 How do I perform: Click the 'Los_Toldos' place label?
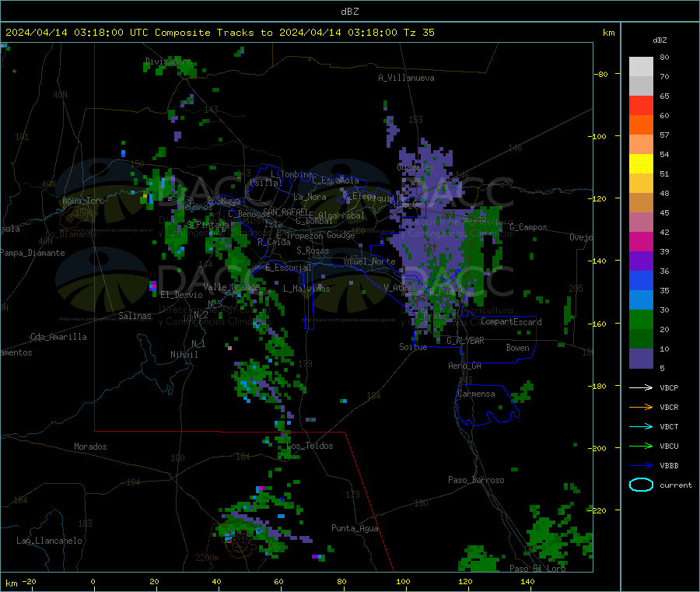click(x=310, y=446)
